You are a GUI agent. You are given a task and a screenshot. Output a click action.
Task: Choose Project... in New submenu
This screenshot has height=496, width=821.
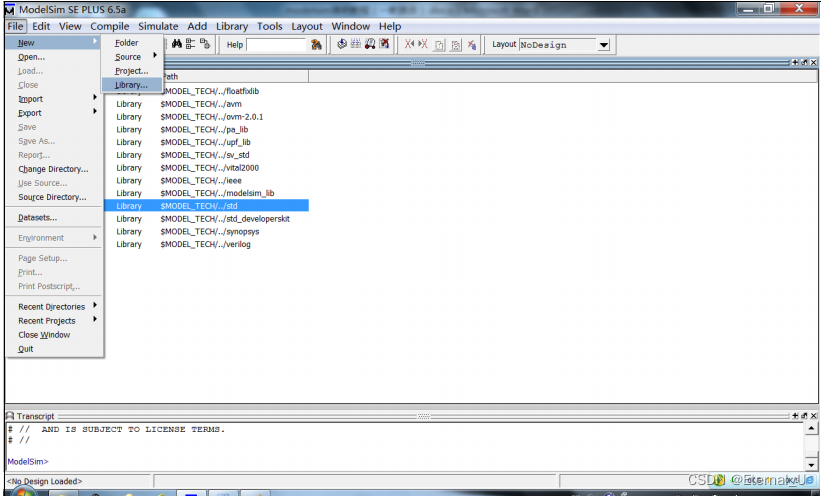pos(131,71)
